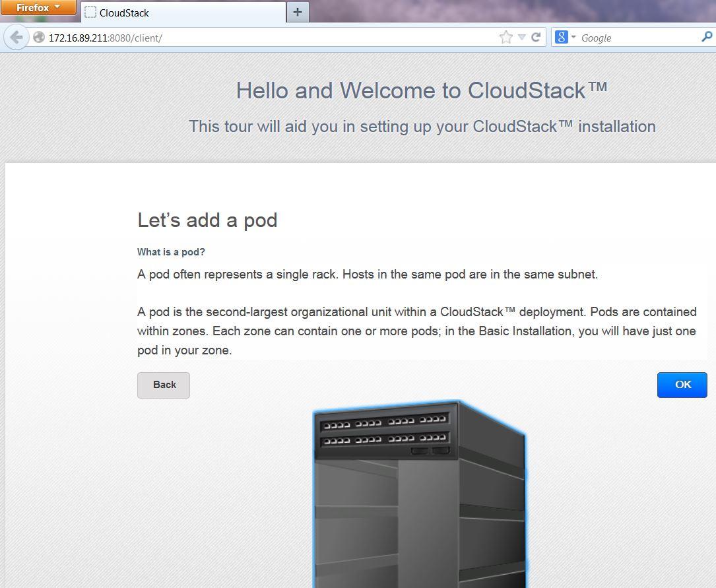Click the browser back arrow
Screen dimensions: 716x588
click(x=16, y=38)
